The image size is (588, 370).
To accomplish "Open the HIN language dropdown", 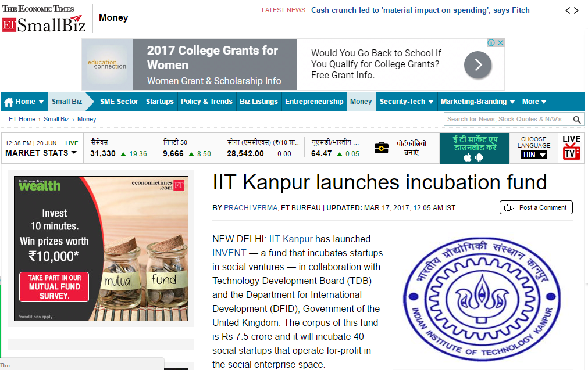I will [534, 155].
